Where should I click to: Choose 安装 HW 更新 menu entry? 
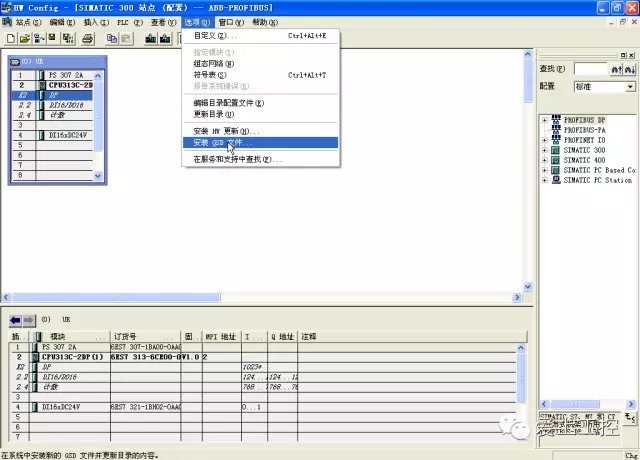[260, 131]
